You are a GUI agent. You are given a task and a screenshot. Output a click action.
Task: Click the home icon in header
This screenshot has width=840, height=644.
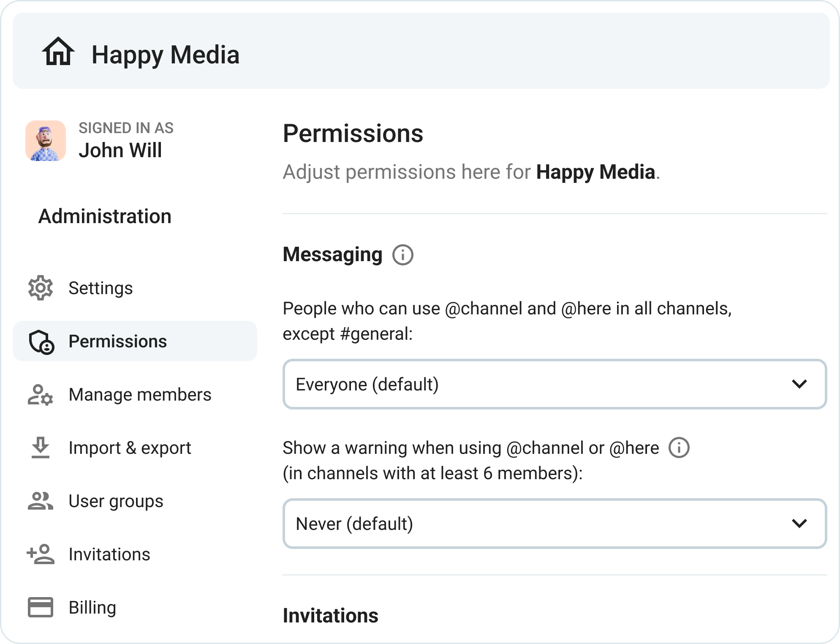pyautogui.click(x=58, y=52)
